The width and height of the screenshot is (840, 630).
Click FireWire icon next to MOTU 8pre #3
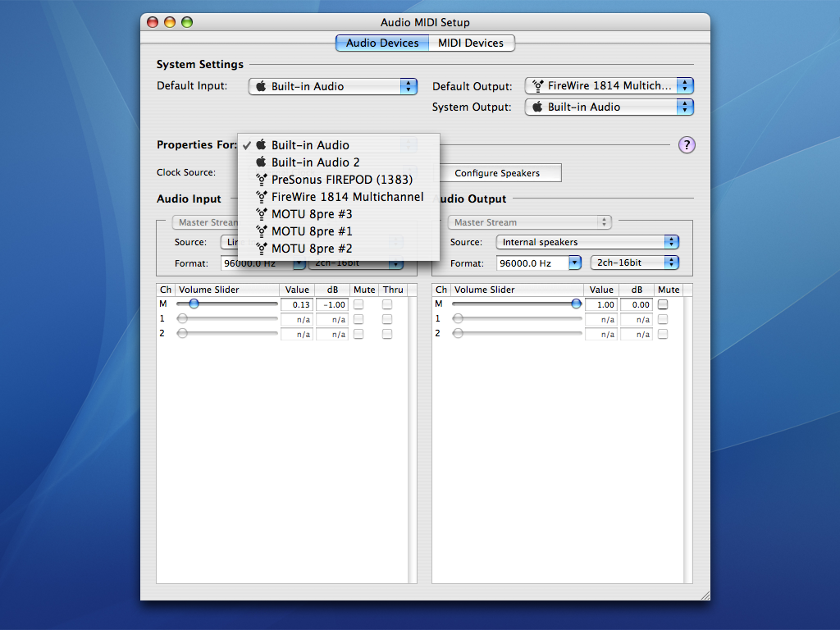coord(261,214)
